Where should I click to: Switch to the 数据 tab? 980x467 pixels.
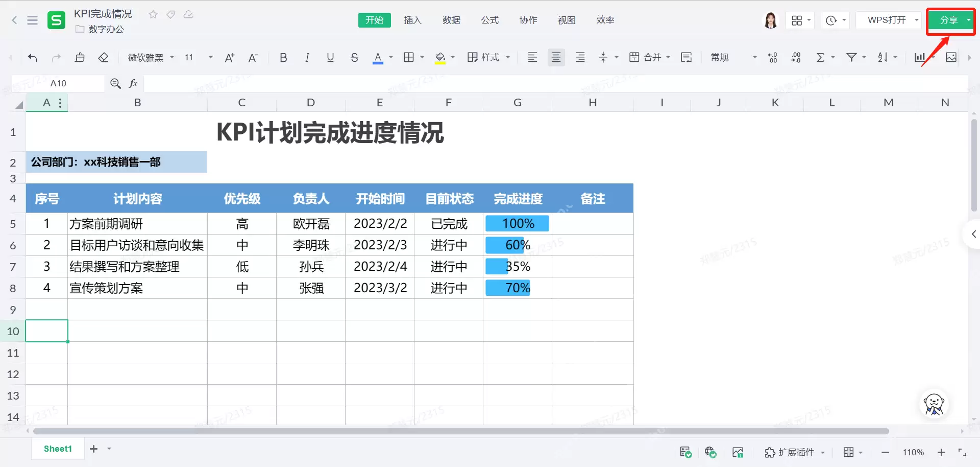[452, 20]
